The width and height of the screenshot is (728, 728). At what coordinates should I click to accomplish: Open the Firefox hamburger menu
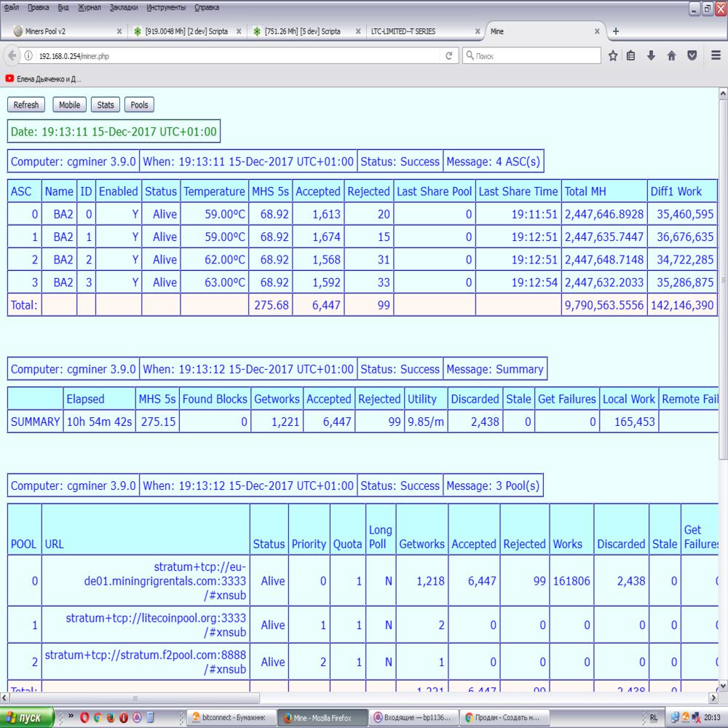715,55
